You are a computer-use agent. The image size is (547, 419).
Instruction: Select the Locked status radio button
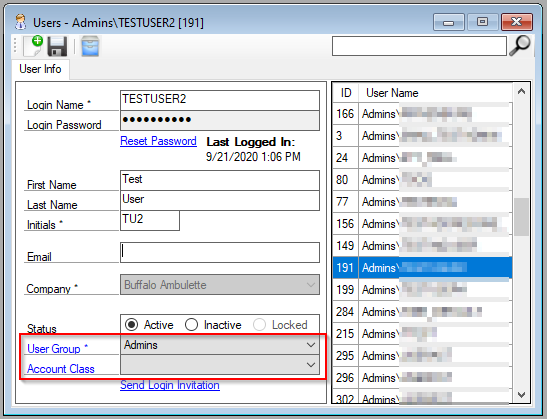coord(260,325)
